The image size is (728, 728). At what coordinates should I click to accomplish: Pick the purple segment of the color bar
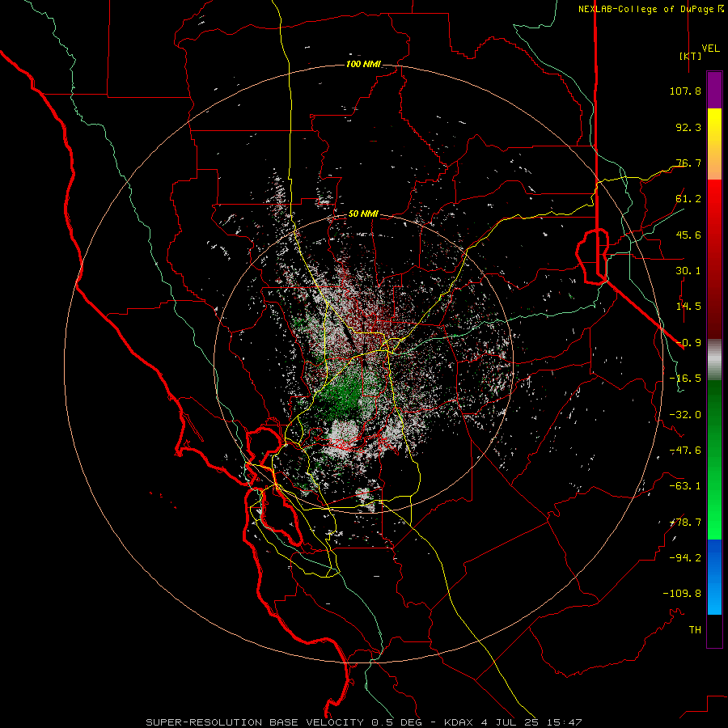pos(714,90)
